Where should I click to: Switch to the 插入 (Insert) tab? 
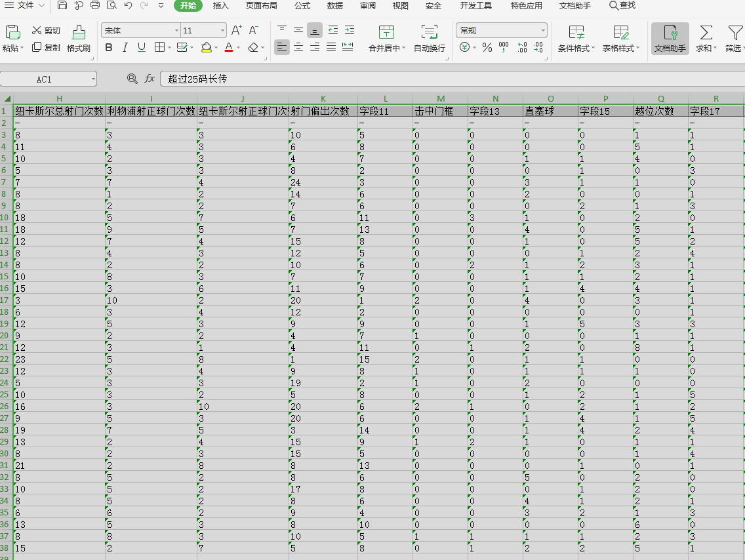pyautogui.click(x=221, y=6)
